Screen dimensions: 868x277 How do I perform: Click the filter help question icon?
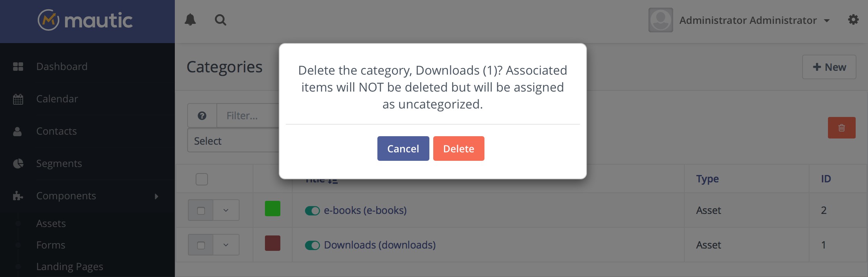point(202,115)
